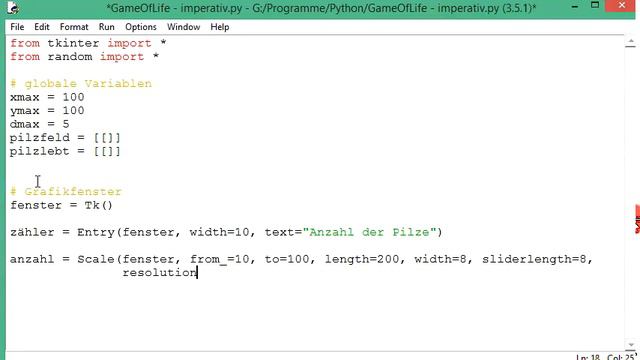Click the comment '# Grafikfenster'
Image resolution: width=640 pixels, height=360 pixels.
[x=66, y=191]
